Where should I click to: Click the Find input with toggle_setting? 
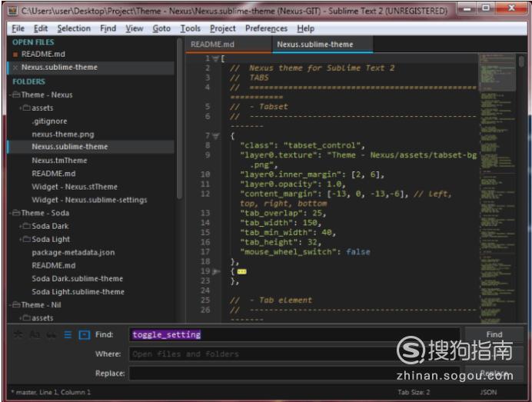(294, 334)
